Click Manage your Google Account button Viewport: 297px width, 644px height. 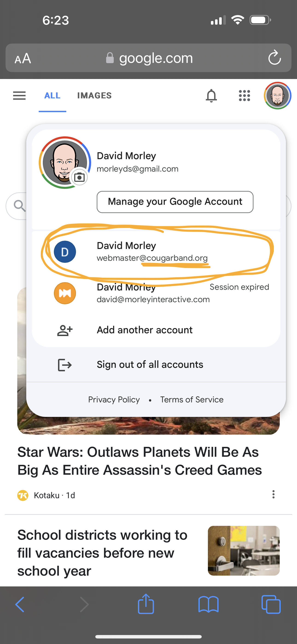(x=175, y=202)
